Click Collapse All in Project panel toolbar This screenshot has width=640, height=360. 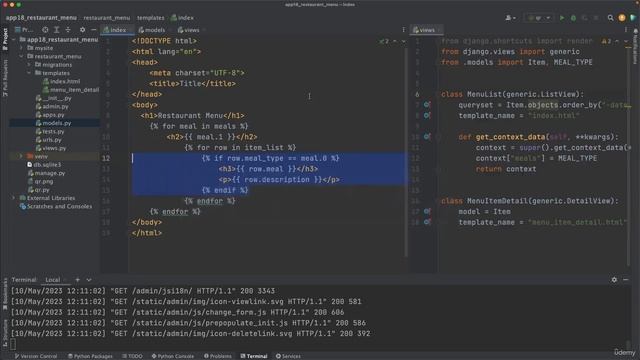coord(68,30)
